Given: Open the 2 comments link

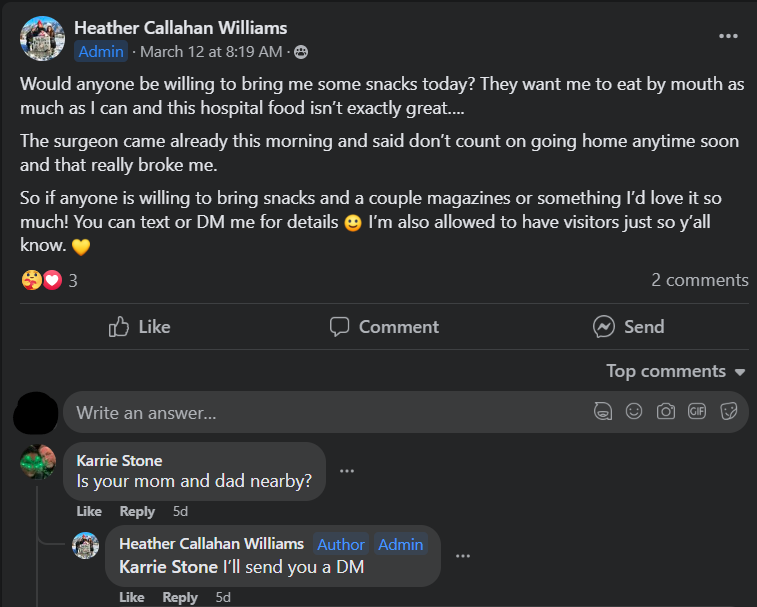Looking at the screenshot, I should [700, 280].
